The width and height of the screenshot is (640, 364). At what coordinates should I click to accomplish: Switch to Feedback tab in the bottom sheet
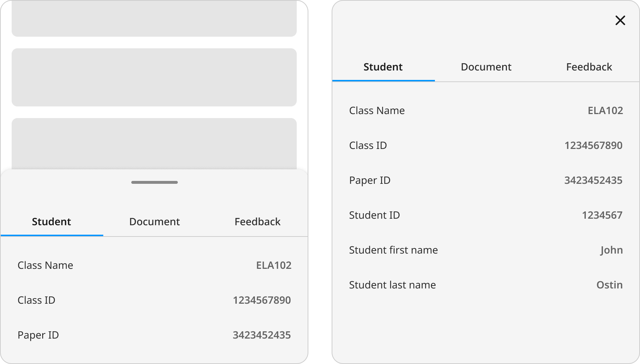[x=257, y=222]
